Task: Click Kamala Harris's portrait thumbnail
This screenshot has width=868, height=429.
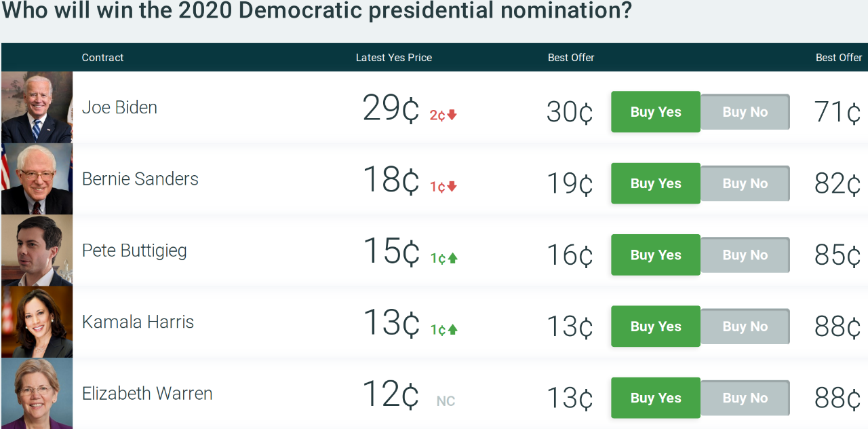Action: point(37,322)
